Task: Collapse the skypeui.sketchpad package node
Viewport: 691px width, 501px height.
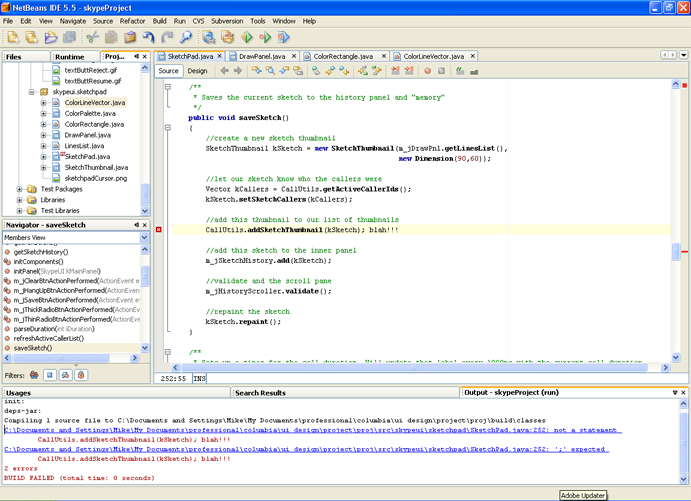Action: click(32, 92)
